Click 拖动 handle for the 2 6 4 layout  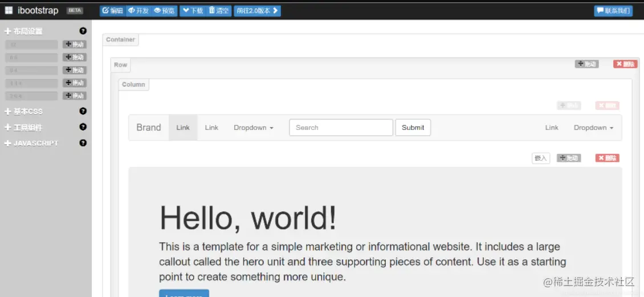[74, 96]
